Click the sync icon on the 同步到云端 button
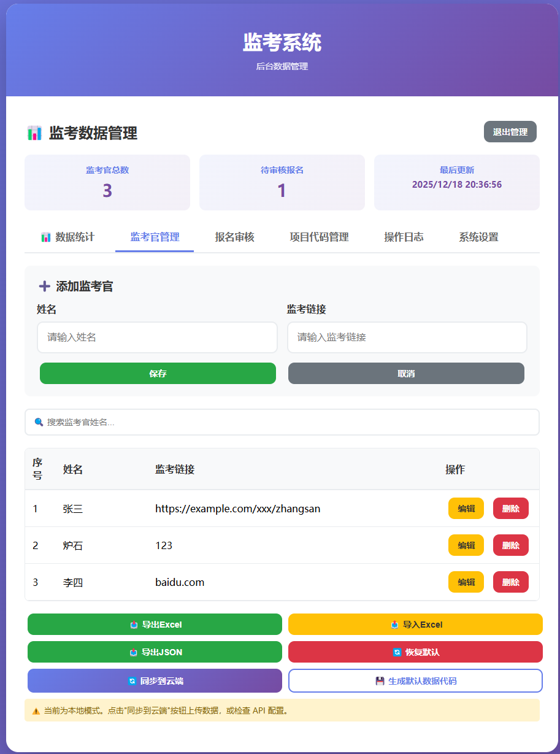Screen dimensions: 560x754 [x=131, y=681]
